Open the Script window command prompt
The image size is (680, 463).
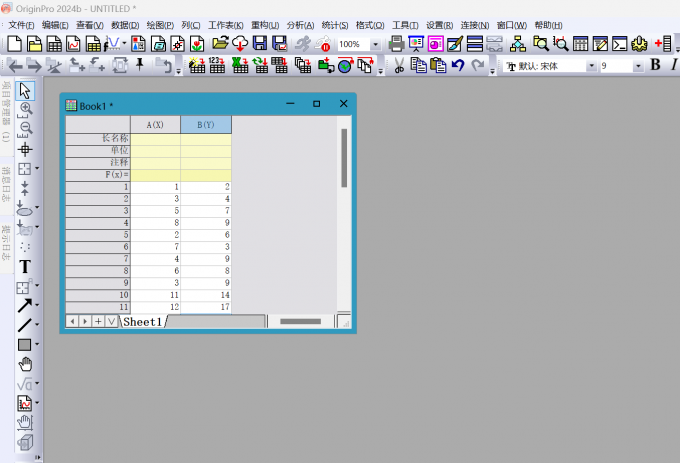(x=620, y=44)
